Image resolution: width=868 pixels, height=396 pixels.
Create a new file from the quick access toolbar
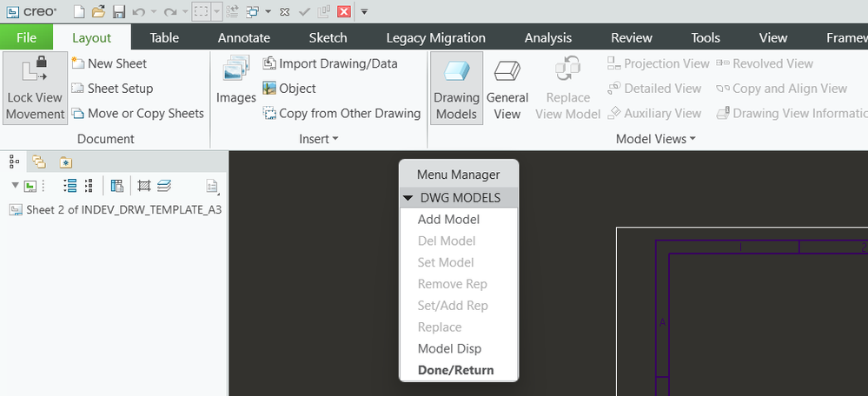click(79, 12)
